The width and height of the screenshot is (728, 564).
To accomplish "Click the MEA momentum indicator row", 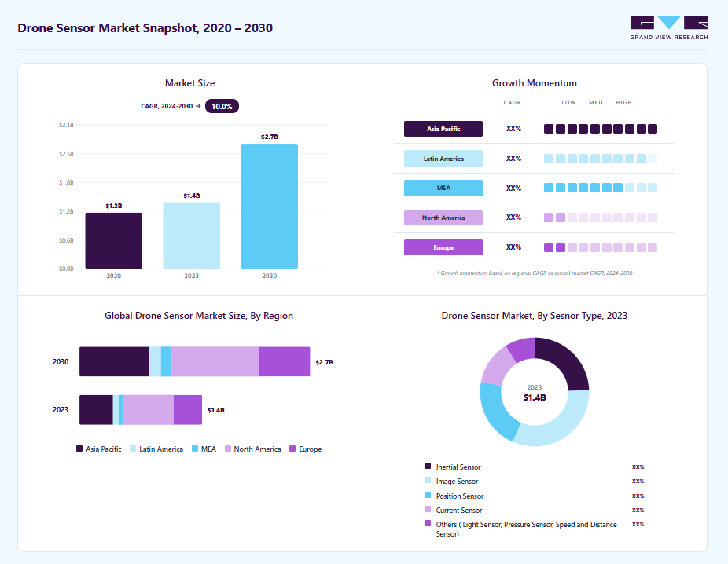I will point(601,188).
